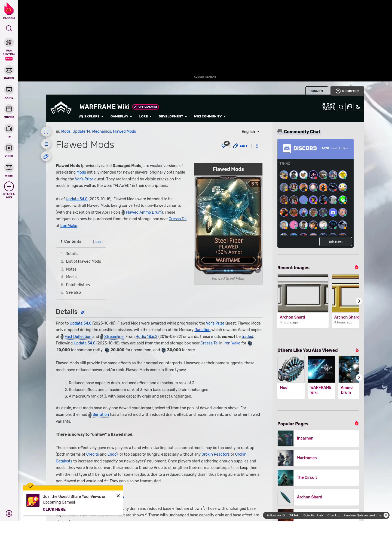
Task: Open the Vor's Prize link in intro
Action: point(84,179)
